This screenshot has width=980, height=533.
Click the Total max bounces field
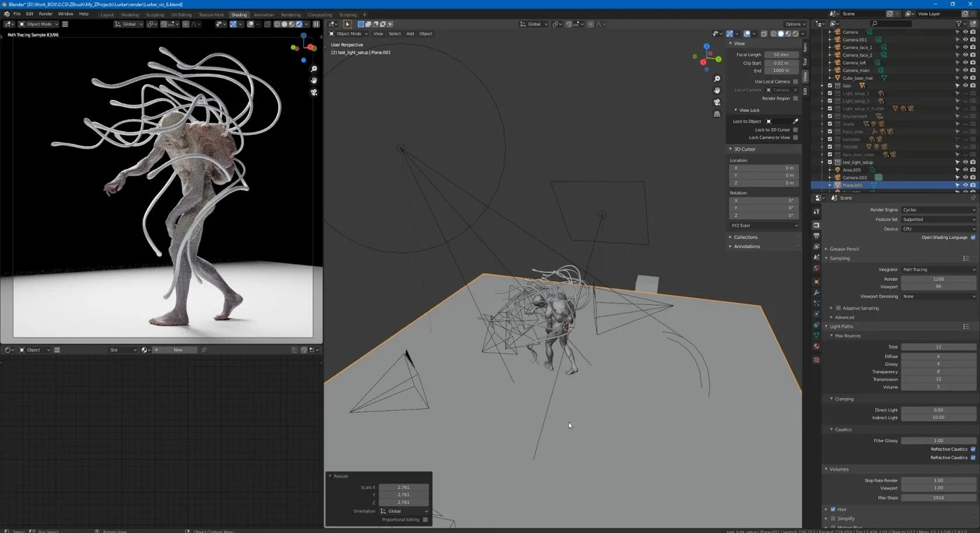click(938, 347)
